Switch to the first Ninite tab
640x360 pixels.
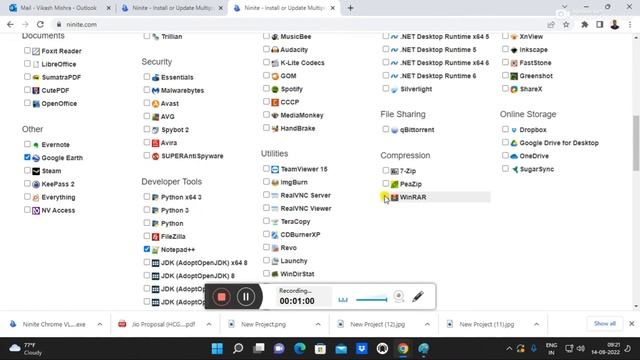pos(173,8)
